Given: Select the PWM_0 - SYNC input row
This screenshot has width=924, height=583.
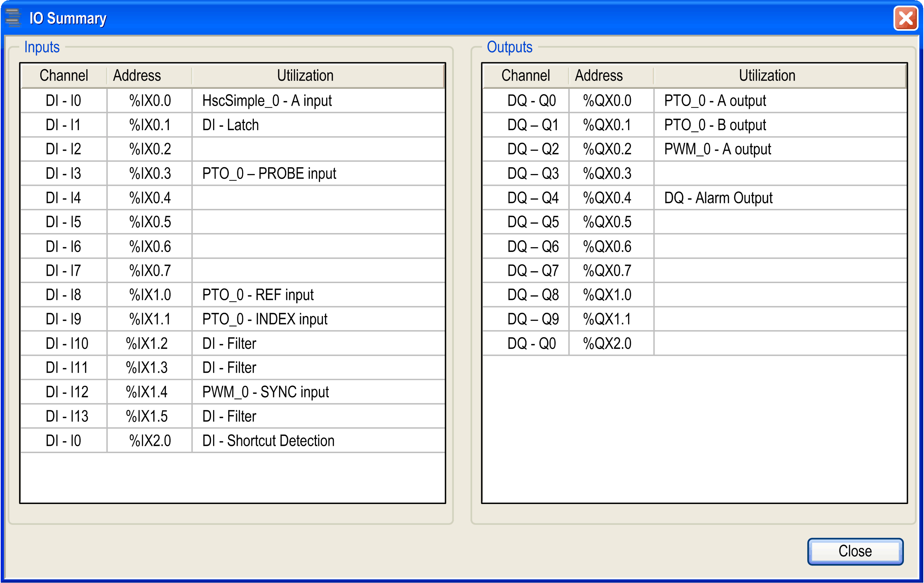Looking at the screenshot, I should [265, 392].
